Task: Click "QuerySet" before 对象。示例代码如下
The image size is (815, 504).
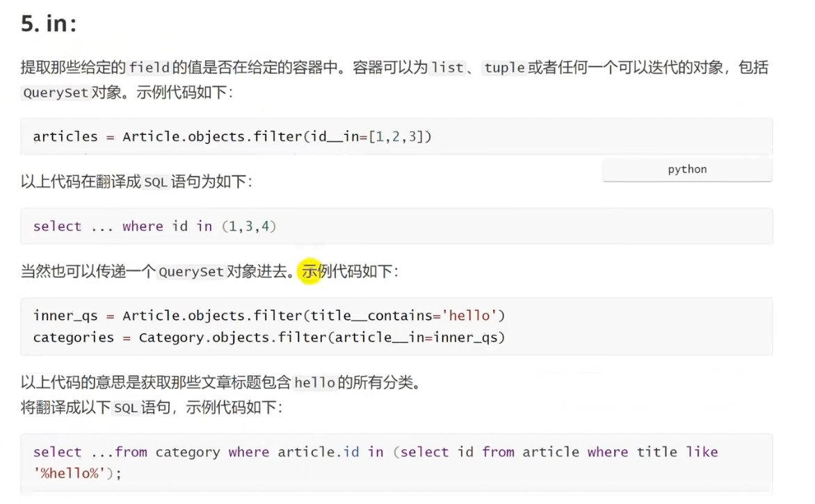Action: [x=55, y=92]
